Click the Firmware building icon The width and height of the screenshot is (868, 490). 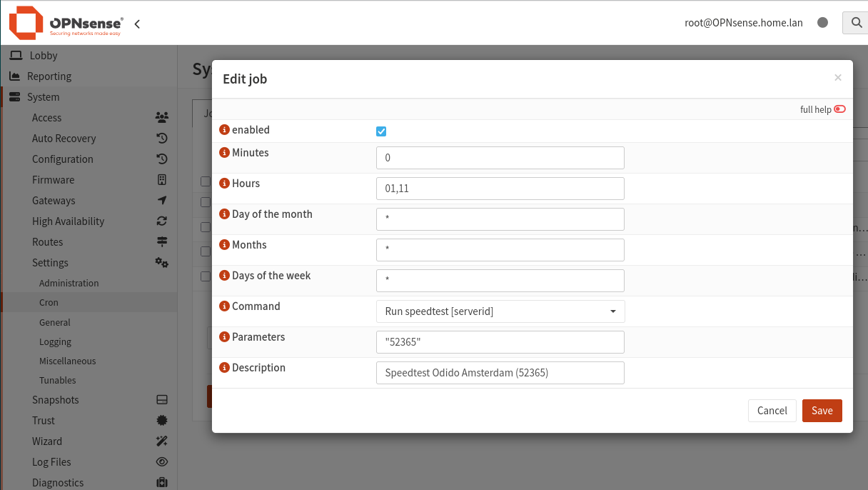click(x=162, y=180)
